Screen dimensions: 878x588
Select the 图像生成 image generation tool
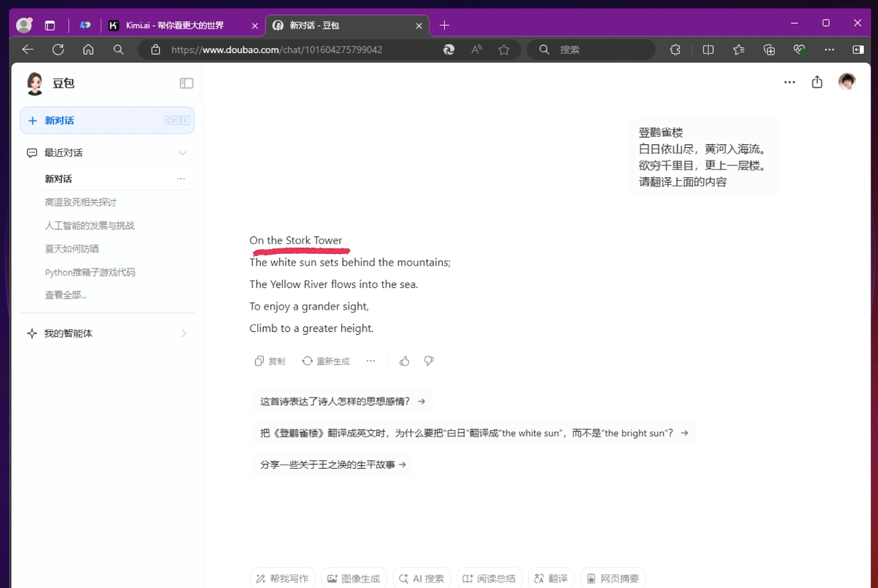click(354, 578)
